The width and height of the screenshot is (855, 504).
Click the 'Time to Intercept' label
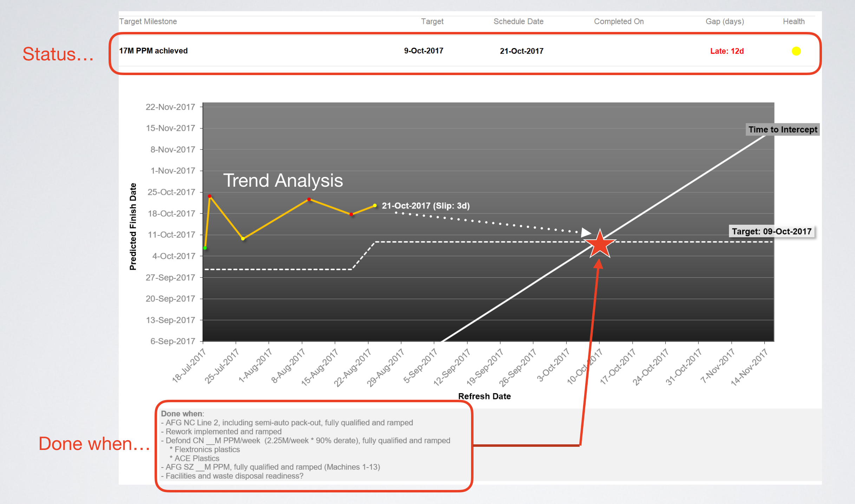(x=783, y=130)
